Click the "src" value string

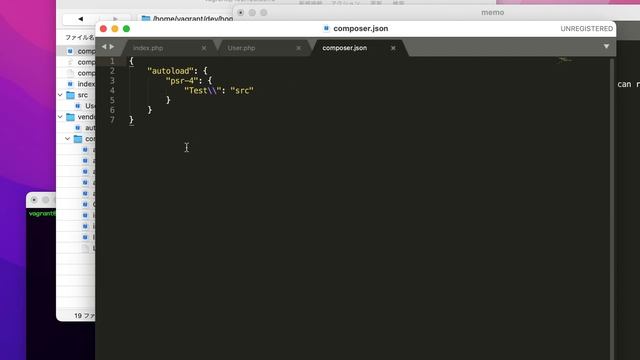click(x=242, y=91)
